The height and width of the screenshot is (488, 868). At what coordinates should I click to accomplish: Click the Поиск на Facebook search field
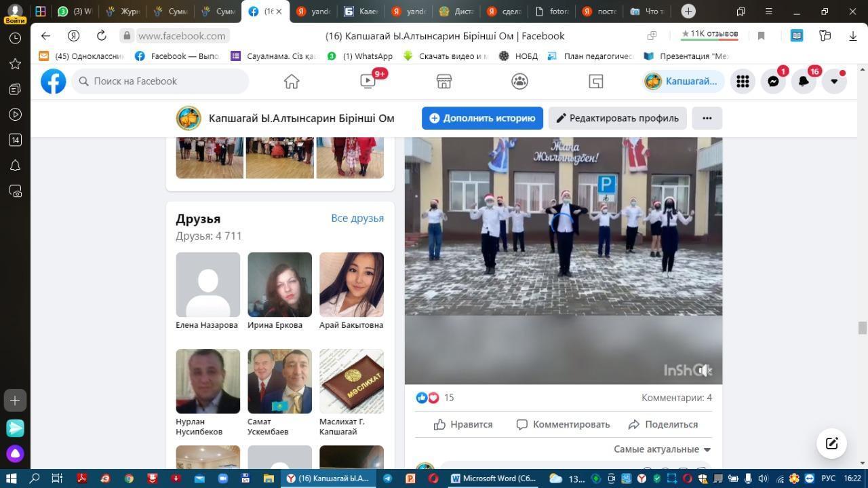point(160,81)
